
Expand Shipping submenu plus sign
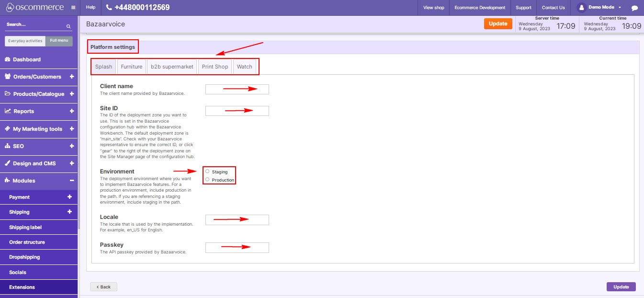click(69, 212)
